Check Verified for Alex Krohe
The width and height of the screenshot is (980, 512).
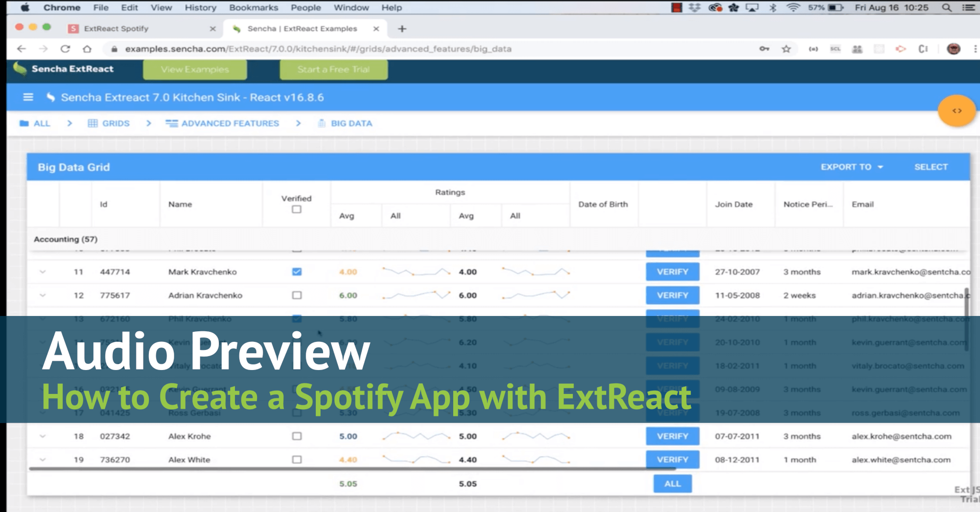297,436
